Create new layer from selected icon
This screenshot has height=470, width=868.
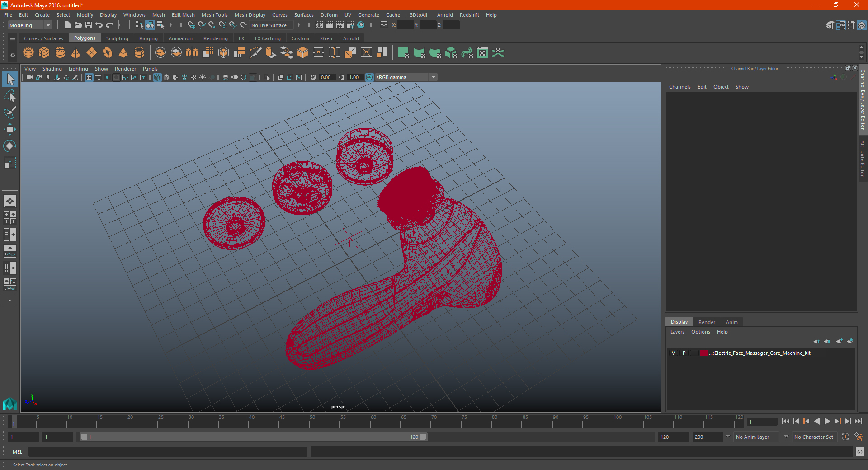point(850,341)
